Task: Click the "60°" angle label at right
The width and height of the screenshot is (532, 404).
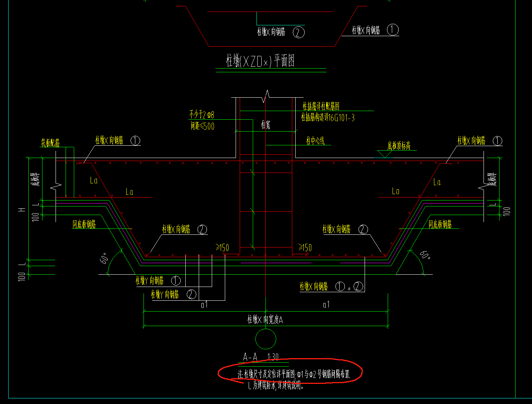Action: (x=425, y=256)
